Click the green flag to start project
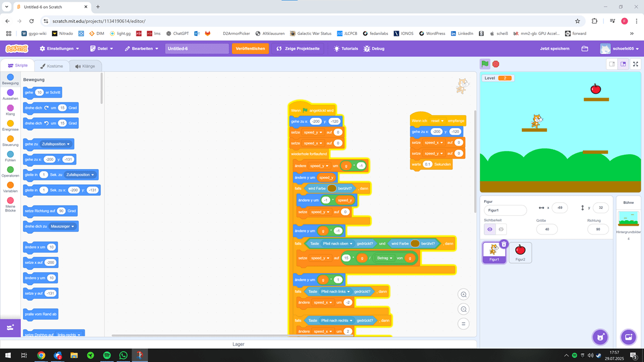 coord(485,64)
